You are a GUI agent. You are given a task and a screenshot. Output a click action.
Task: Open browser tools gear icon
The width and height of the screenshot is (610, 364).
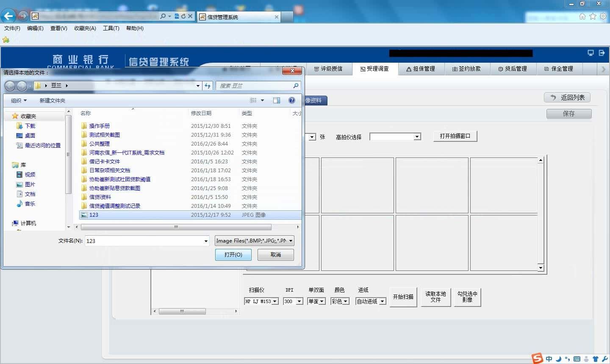click(603, 16)
